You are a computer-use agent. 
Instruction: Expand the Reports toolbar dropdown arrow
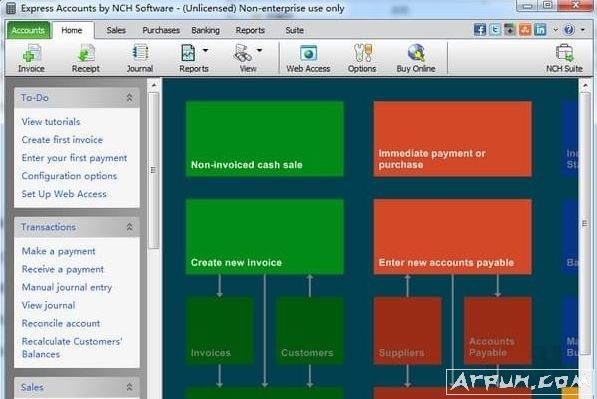[206, 50]
